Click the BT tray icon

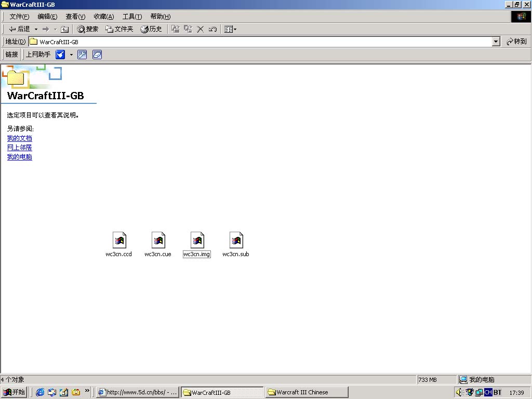click(497, 392)
